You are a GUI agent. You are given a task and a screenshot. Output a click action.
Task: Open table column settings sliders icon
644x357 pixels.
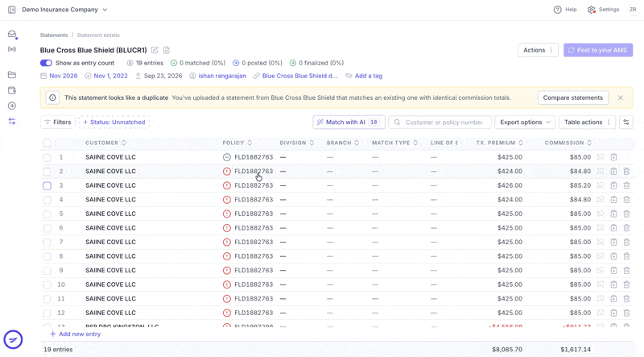tap(626, 122)
